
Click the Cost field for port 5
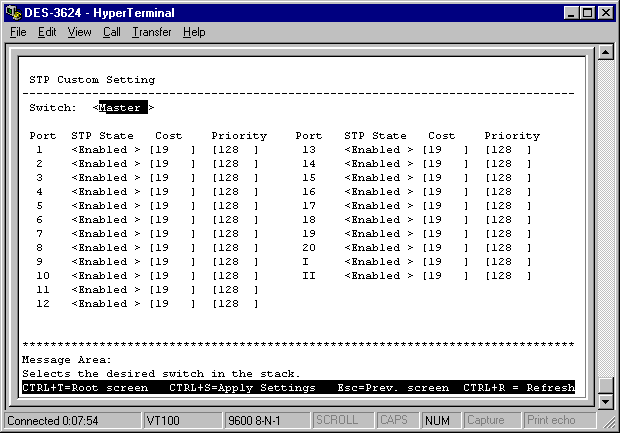pyautogui.click(x=172, y=206)
